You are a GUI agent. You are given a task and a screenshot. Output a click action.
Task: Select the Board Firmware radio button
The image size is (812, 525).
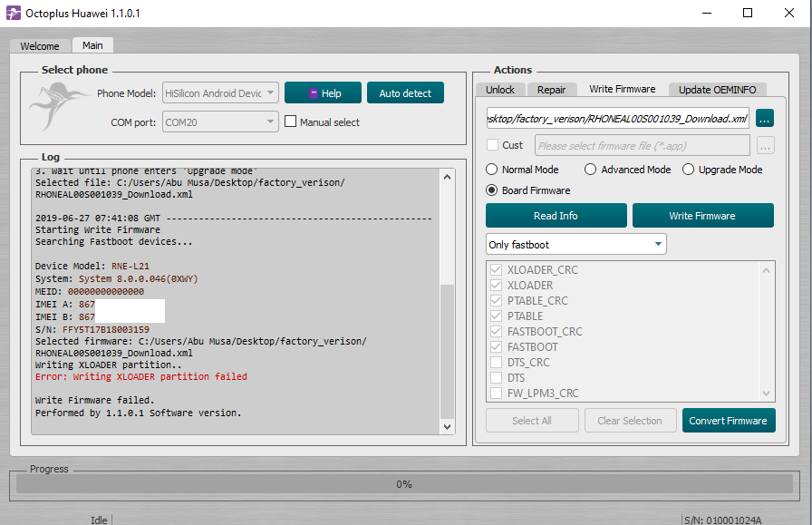(x=491, y=190)
